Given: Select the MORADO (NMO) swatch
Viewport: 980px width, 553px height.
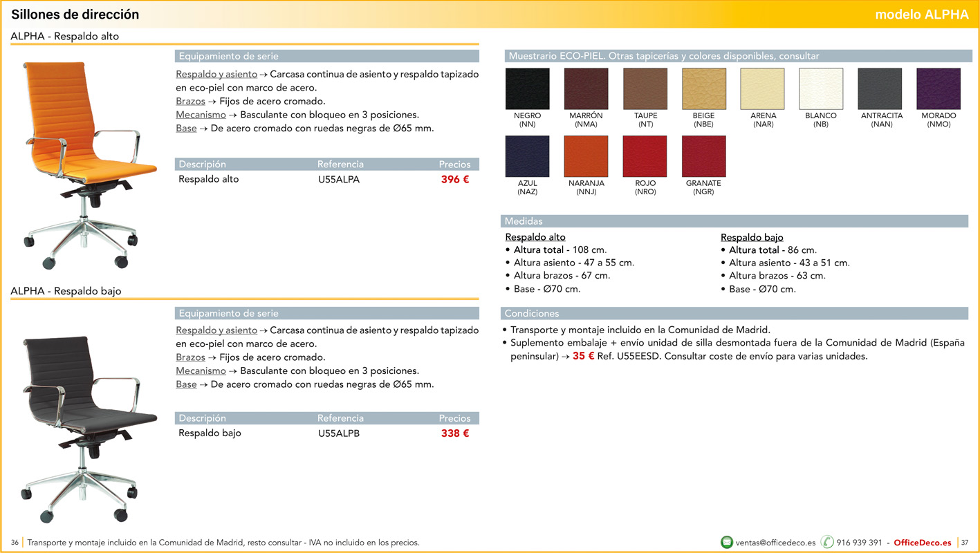Looking at the screenshot, I should [939, 88].
